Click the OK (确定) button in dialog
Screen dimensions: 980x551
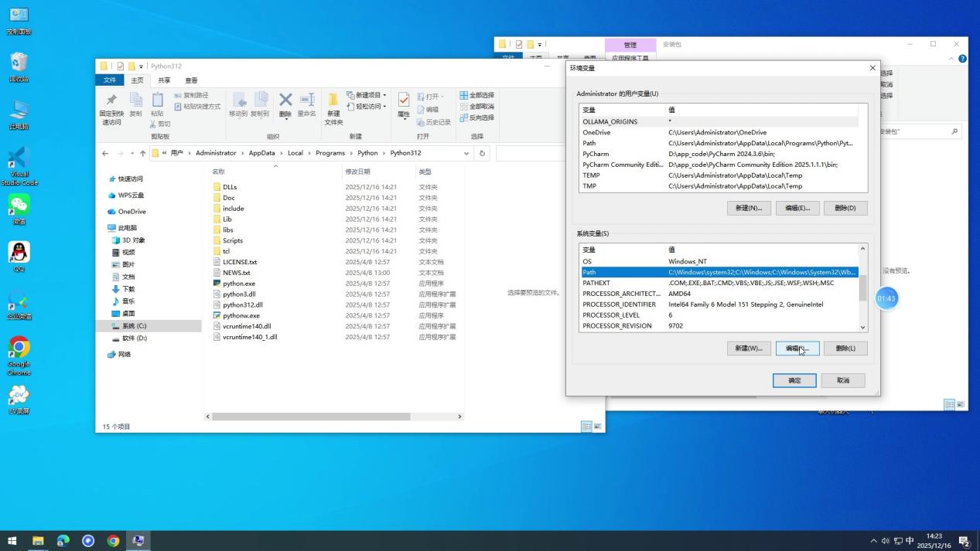point(794,380)
